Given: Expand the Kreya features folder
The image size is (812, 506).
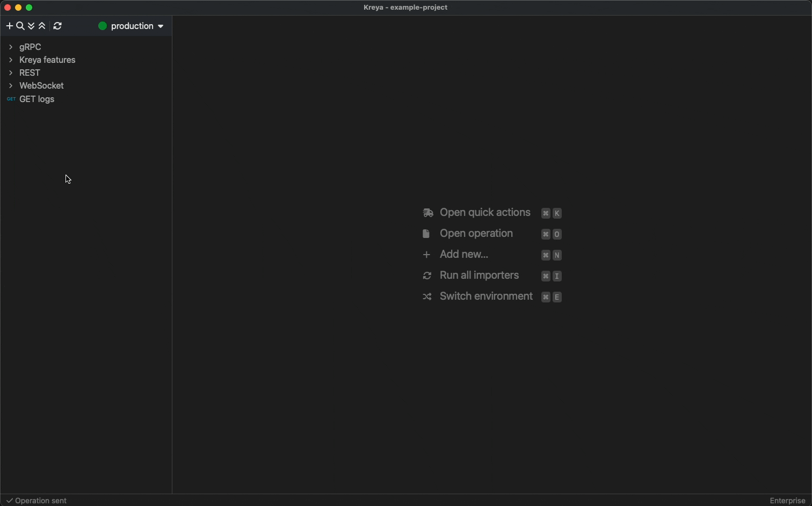Looking at the screenshot, I should click(11, 60).
